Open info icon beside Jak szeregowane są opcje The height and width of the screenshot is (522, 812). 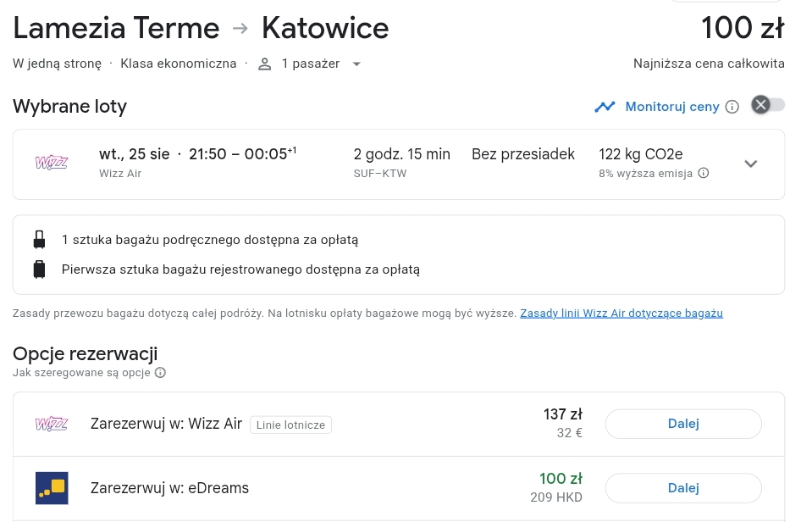click(161, 372)
